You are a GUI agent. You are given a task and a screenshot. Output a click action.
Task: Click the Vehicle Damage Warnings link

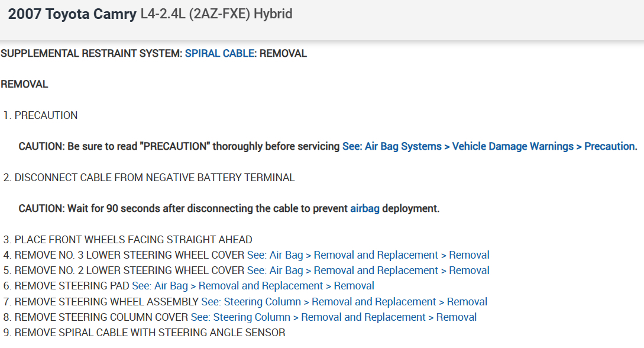[513, 146]
